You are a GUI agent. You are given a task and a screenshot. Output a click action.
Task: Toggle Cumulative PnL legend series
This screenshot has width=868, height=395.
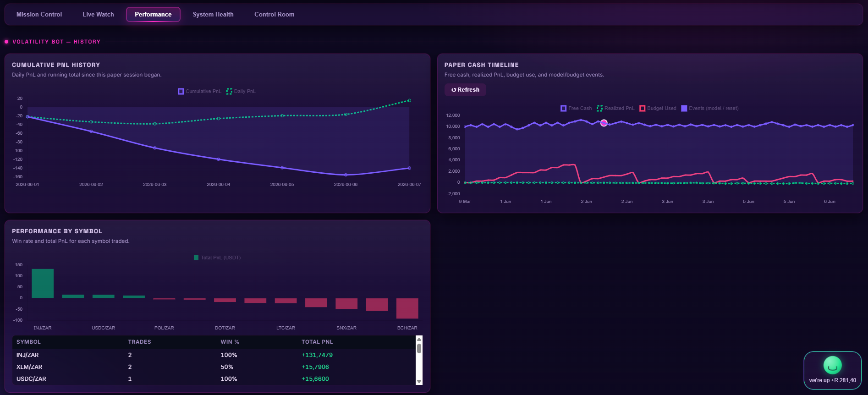199,91
